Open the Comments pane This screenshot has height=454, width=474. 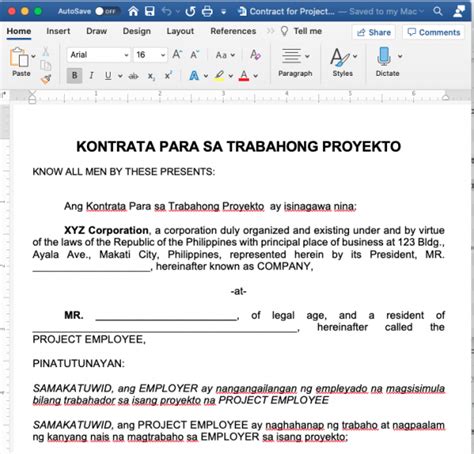[x=434, y=32]
